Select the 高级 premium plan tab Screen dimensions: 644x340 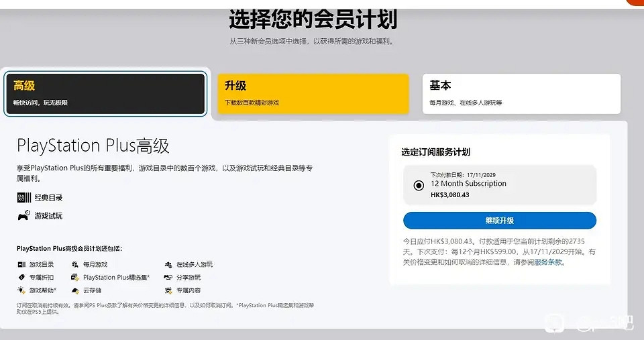click(x=105, y=94)
